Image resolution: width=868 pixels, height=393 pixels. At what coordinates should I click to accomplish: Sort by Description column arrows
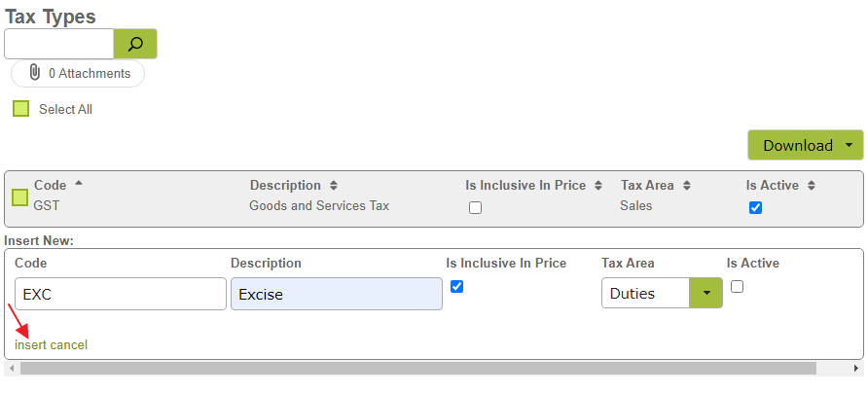[333, 186]
